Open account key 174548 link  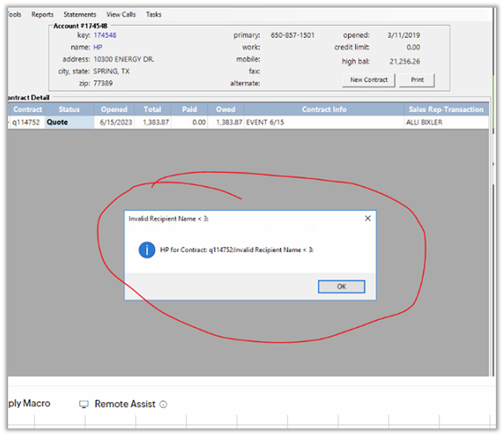pyautogui.click(x=105, y=35)
